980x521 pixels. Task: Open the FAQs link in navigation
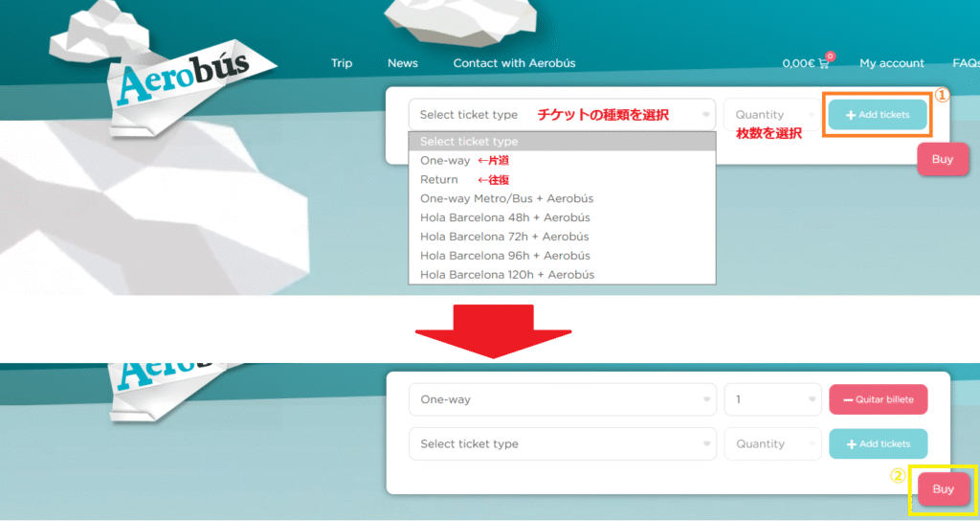click(965, 63)
